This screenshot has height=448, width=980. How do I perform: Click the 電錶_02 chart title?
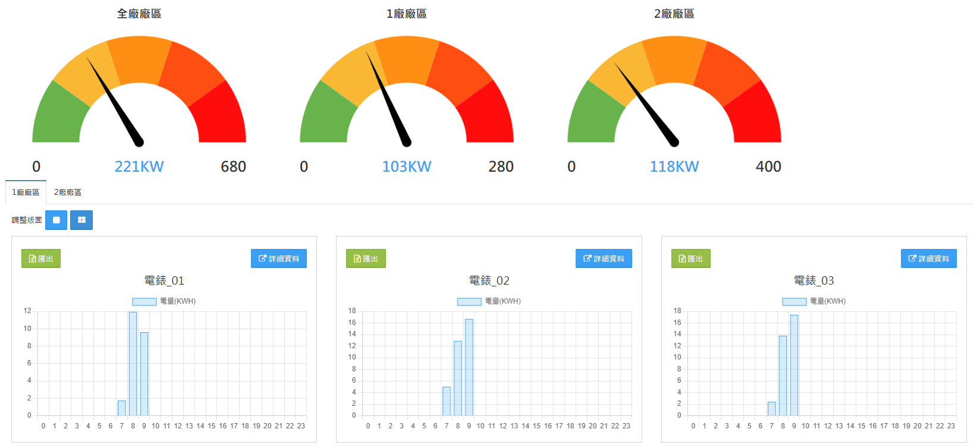[x=489, y=280]
